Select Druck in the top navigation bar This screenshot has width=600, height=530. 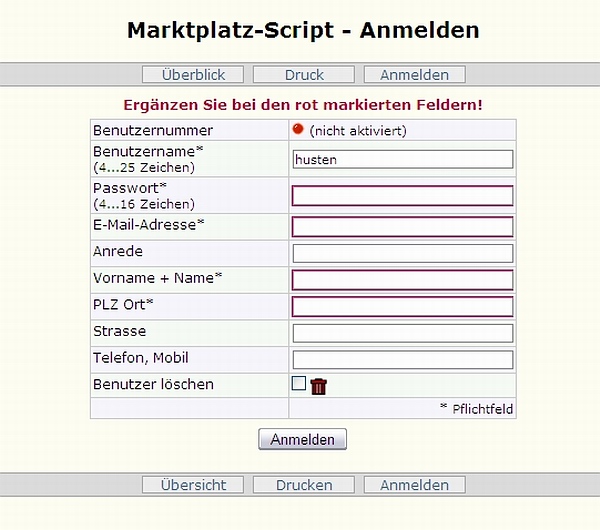(x=304, y=74)
